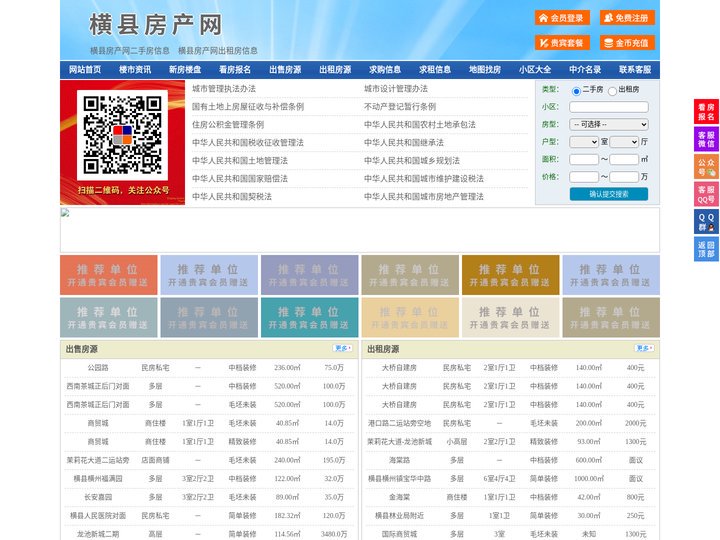Click the minimum 面积 input field
Viewport: 720px width, 540px height.
(x=584, y=159)
